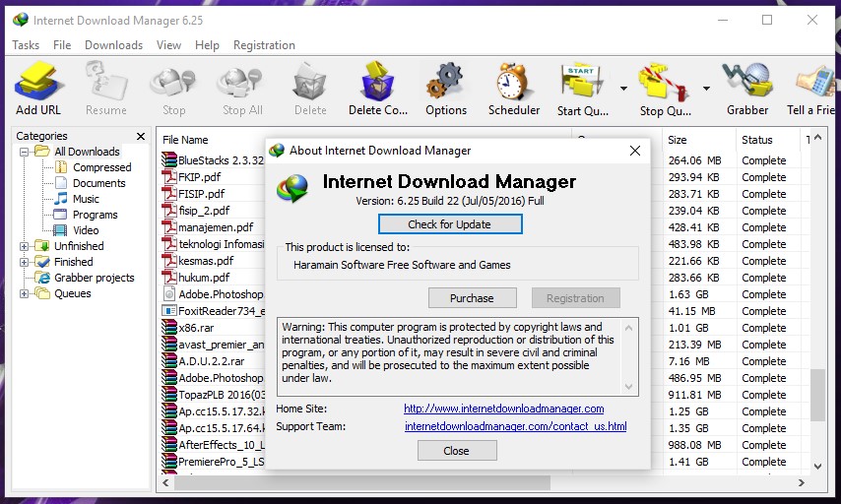Open the Start Queue dropdown arrow
The width and height of the screenshot is (841, 504).
pos(623,88)
